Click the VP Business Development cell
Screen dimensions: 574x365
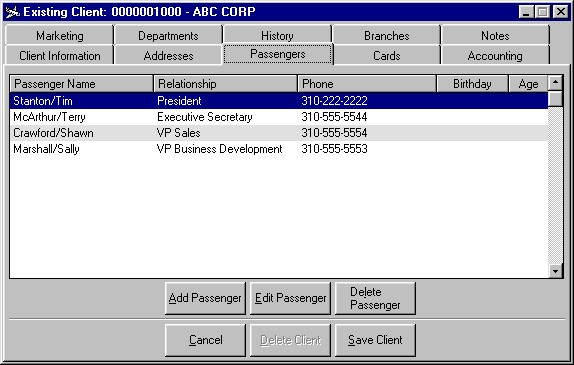coord(220,149)
